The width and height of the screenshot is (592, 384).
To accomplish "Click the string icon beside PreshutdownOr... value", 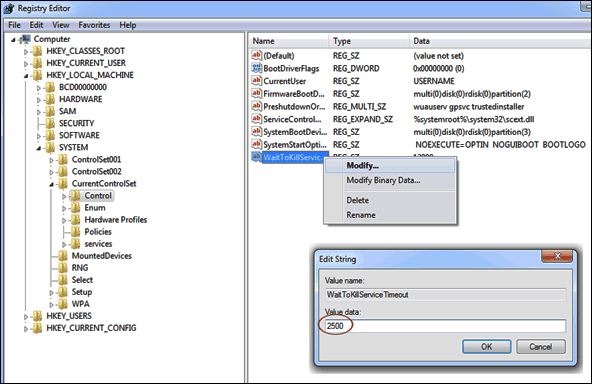I will [257, 106].
